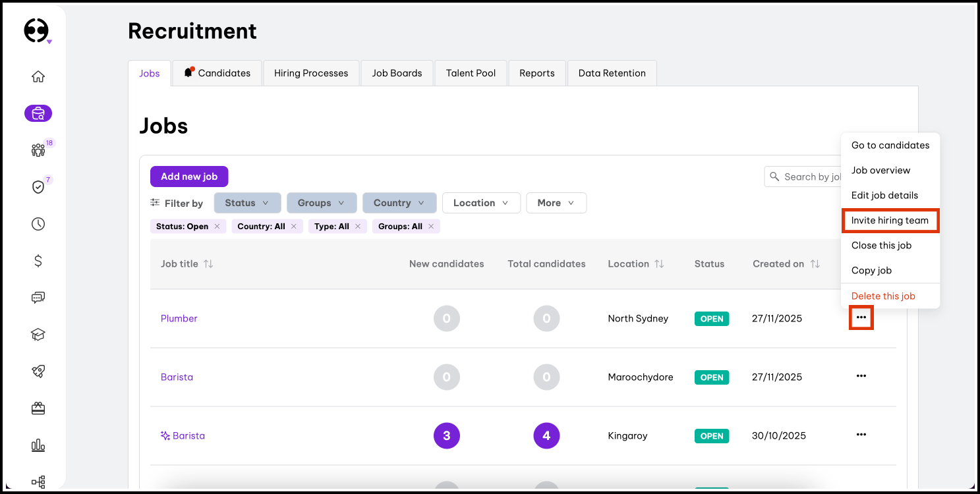Remove the Country: All filter chip
Viewport: 980px width, 494px height.
click(x=294, y=227)
